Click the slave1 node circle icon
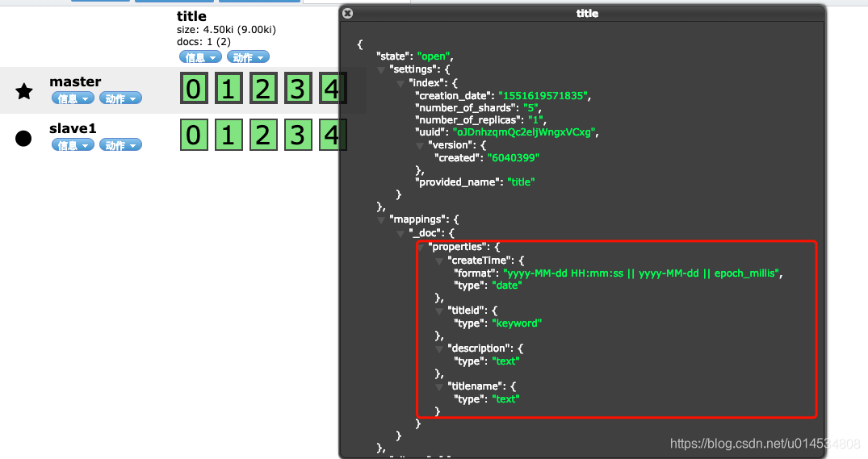 click(x=23, y=138)
